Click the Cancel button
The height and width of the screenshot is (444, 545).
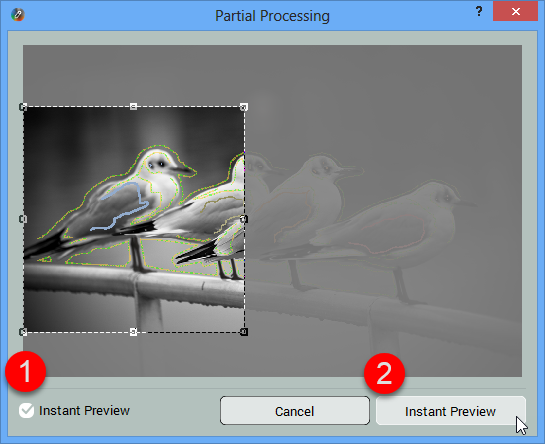(x=295, y=411)
